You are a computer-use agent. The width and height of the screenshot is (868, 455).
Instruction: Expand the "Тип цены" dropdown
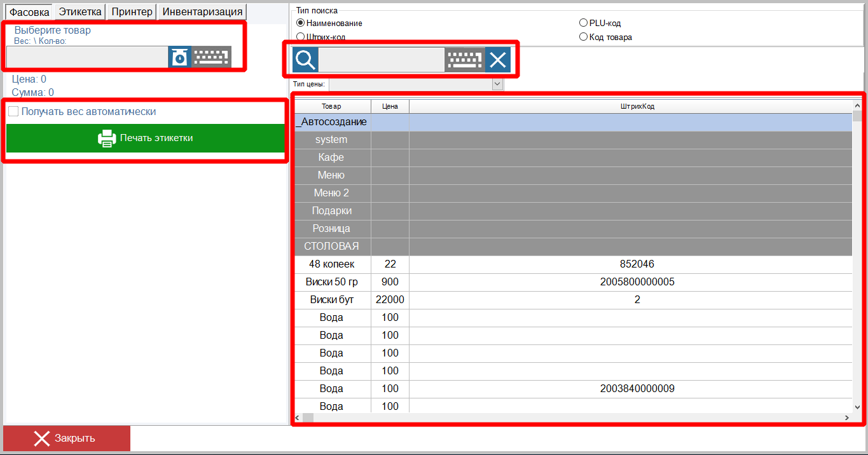[x=497, y=84]
